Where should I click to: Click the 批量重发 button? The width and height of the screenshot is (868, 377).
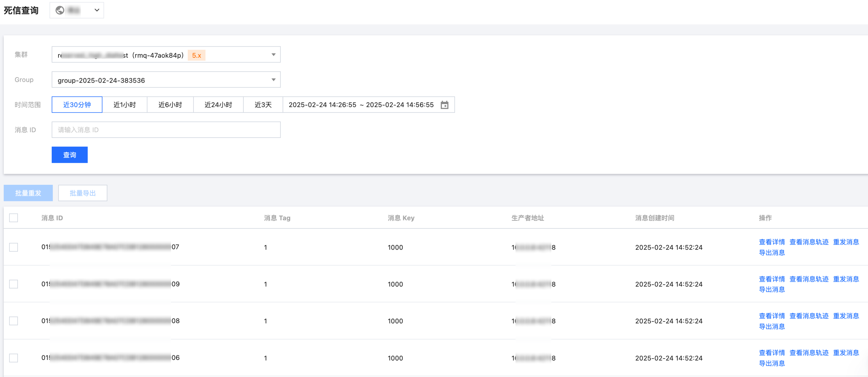(x=28, y=193)
